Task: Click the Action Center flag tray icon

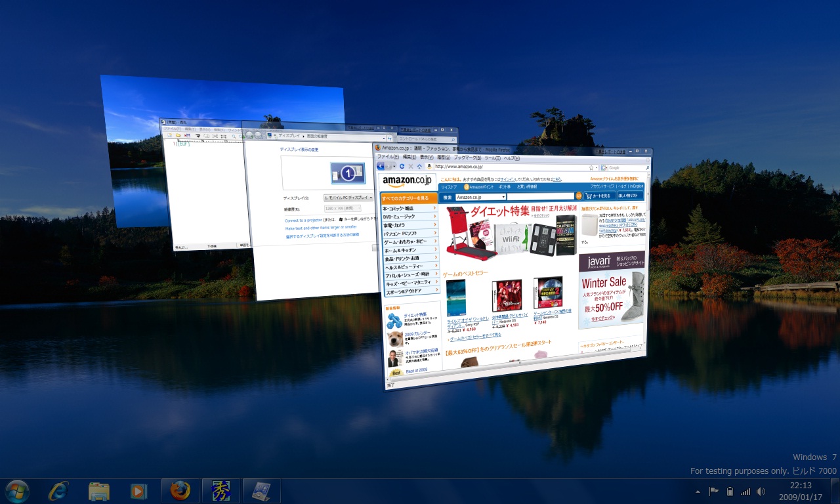Action: click(714, 491)
